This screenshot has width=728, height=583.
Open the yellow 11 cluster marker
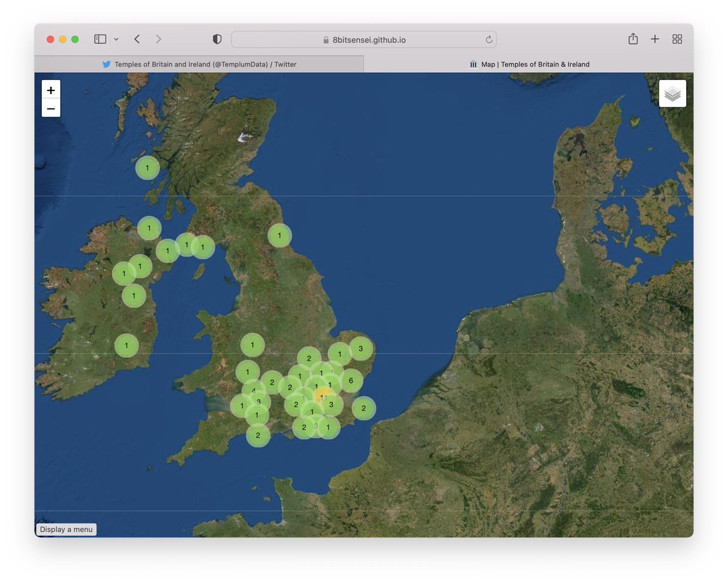pos(323,397)
